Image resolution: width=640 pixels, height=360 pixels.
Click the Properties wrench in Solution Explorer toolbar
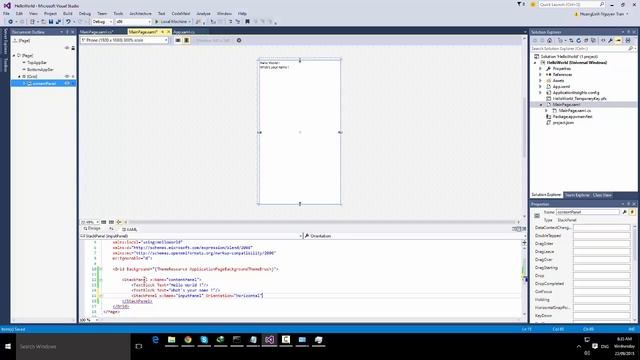[x=610, y=40]
